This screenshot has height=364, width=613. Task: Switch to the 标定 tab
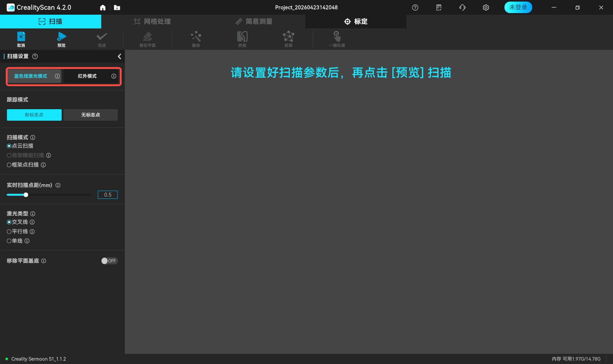tap(356, 21)
